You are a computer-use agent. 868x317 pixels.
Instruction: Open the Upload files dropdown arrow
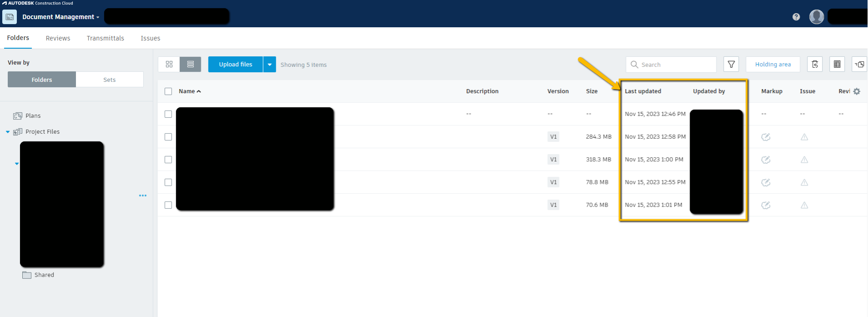(269, 65)
